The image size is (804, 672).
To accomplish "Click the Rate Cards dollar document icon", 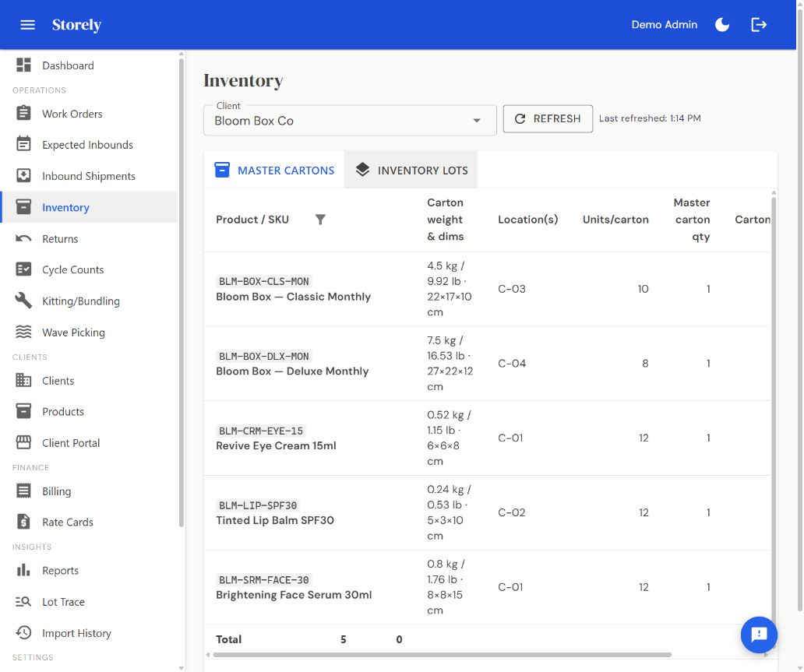I will click(23, 522).
